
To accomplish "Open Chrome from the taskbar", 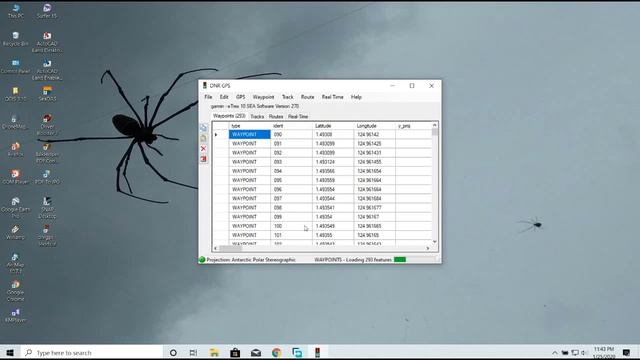I will [x=276, y=353].
